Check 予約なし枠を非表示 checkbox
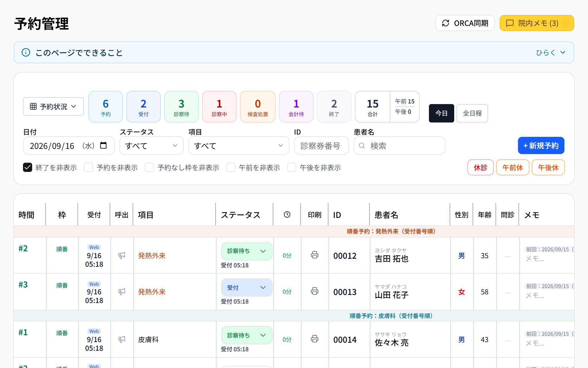The width and height of the screenshot is (588, 368). [149, 167]
